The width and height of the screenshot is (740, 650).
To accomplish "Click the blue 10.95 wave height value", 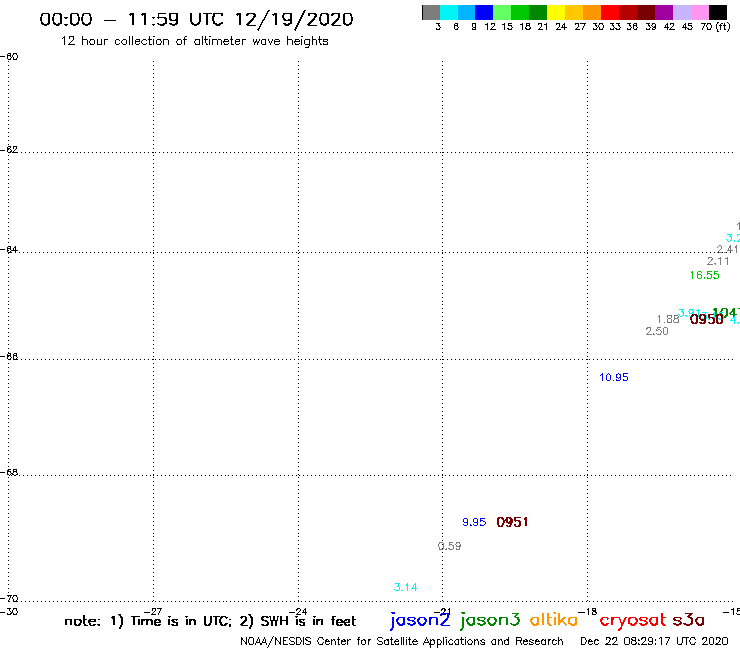I will (614, 377).
